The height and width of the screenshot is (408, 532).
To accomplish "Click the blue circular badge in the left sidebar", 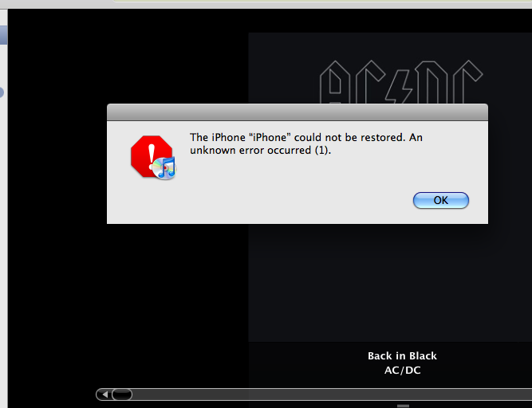I will (x=2, y=92).
